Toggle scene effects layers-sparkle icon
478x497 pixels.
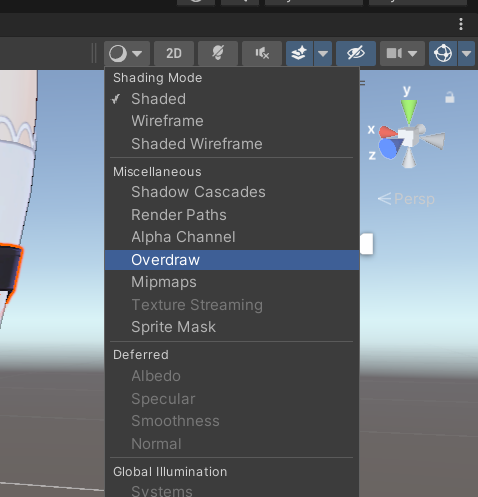pos(299,53)
